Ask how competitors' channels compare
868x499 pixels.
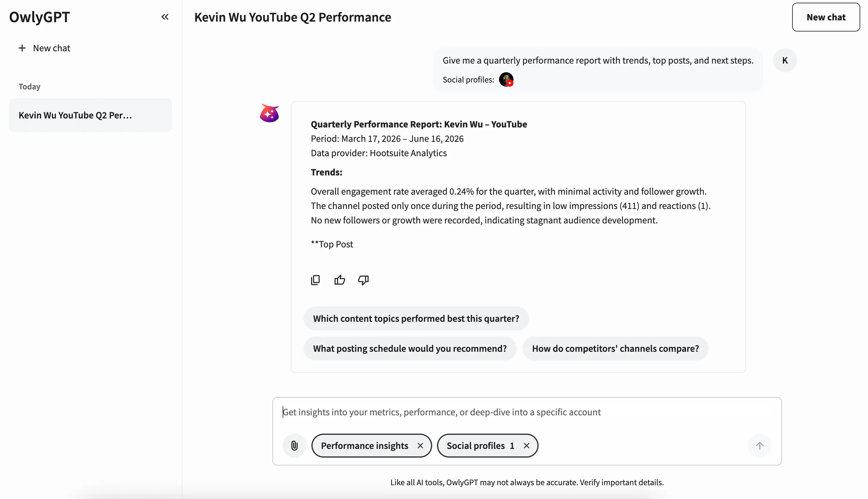pyautogui.click(x=615, y=348)
